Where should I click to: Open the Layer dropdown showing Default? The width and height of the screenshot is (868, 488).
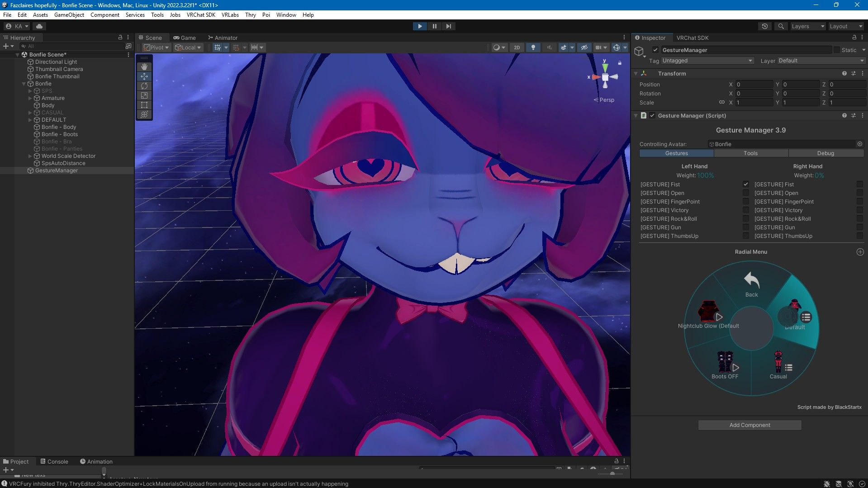coord(821,61)
